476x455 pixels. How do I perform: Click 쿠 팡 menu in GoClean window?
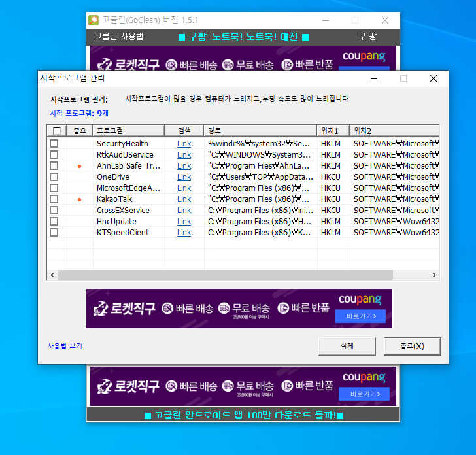[367, 37]
